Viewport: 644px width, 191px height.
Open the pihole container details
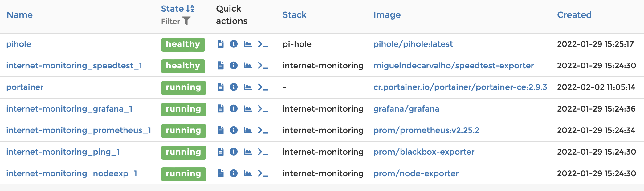click(x=19, y=44)
